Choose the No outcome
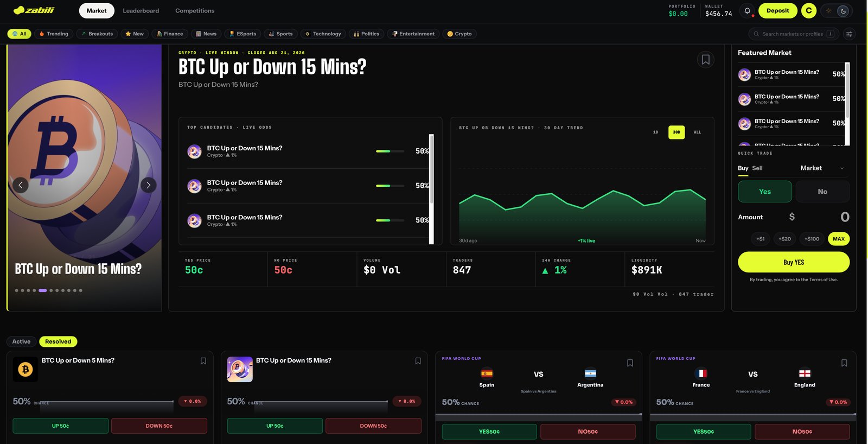Viewport: 868px width, 444px height. pos(822,192)
